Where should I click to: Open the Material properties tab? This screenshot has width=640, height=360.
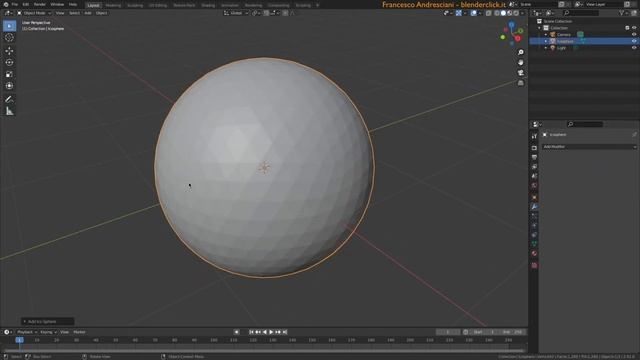coord(534,253)
